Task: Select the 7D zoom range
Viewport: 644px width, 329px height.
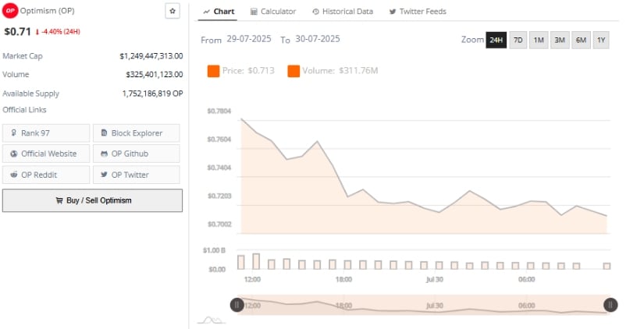Action: 518,40
